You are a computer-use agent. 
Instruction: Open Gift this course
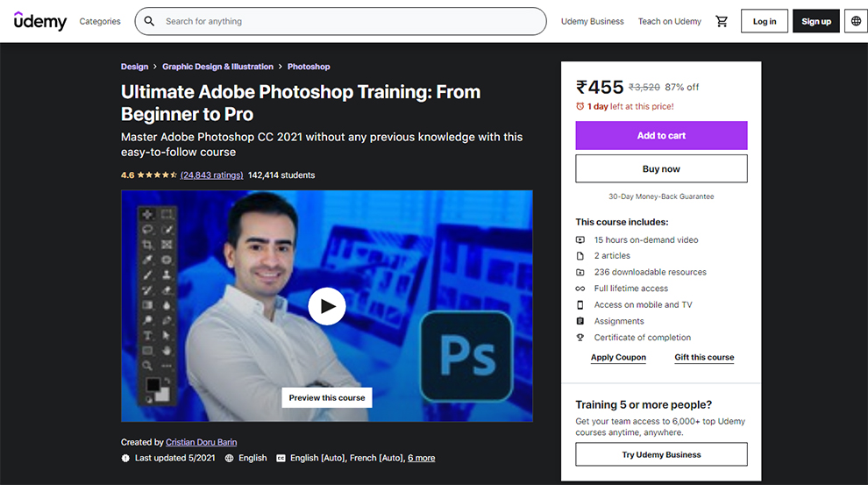(704, 357)
